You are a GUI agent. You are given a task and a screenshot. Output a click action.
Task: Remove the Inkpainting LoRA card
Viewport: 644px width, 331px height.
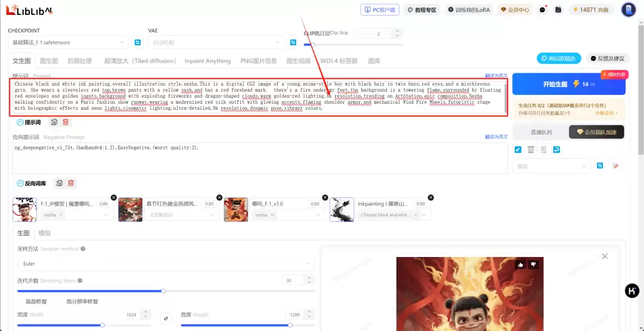pos(431,197)
